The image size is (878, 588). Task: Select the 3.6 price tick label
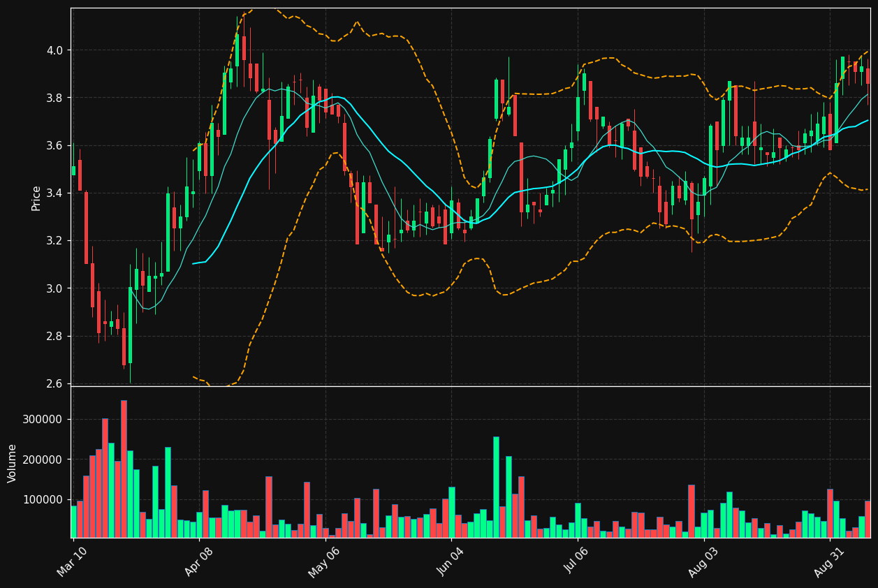(54, 145)
